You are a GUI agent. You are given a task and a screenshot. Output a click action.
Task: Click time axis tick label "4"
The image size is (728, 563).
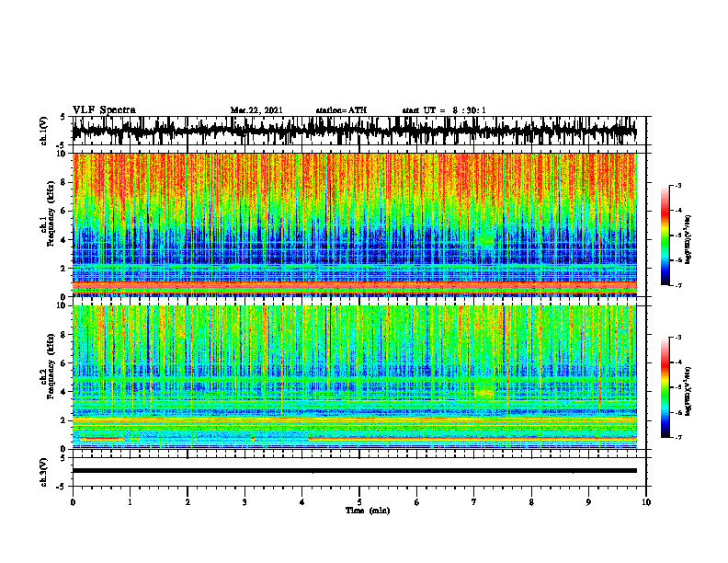point(301,502)
